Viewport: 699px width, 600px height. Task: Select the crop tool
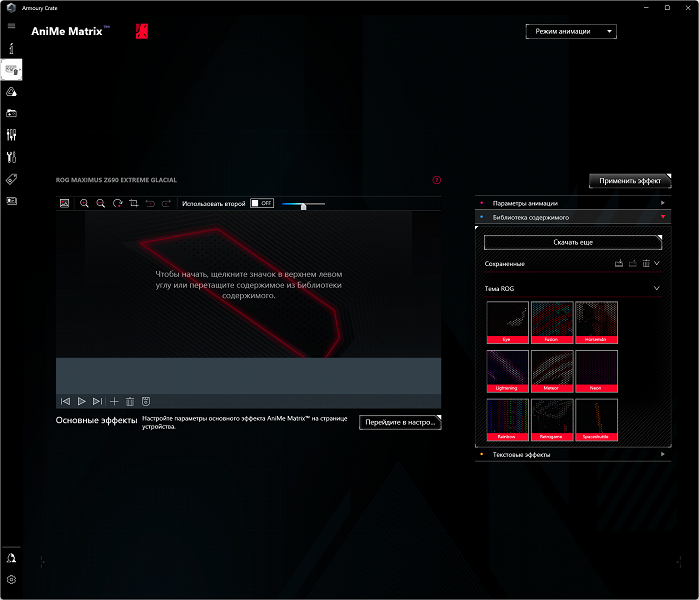[x=134, y=203]
